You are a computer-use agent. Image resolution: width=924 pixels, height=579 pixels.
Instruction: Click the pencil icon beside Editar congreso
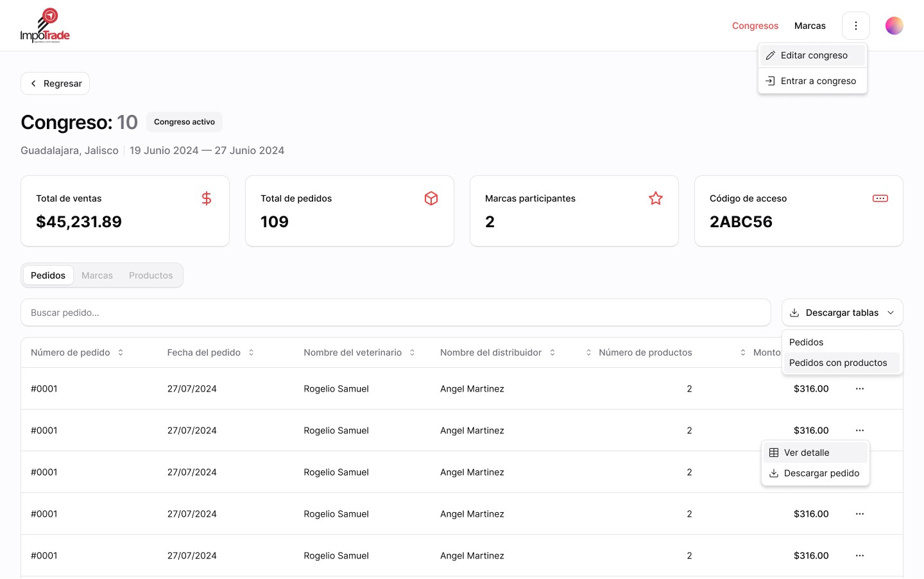tap(770, 55)
